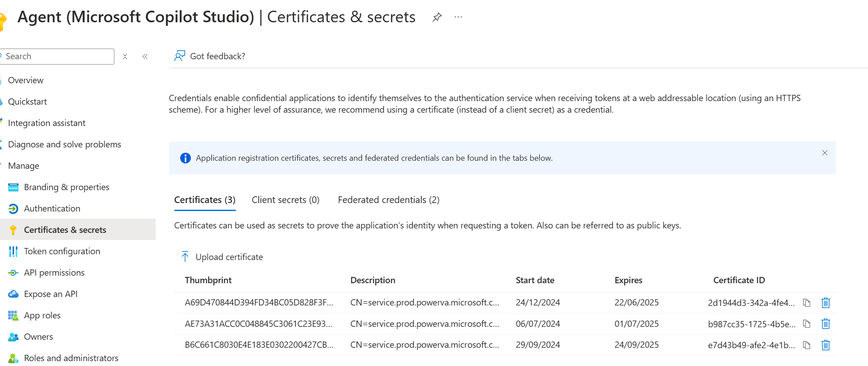Click the expiry date 22/06/2025
The width and height of the screenshot is (868, 366).
click(637, 303)
